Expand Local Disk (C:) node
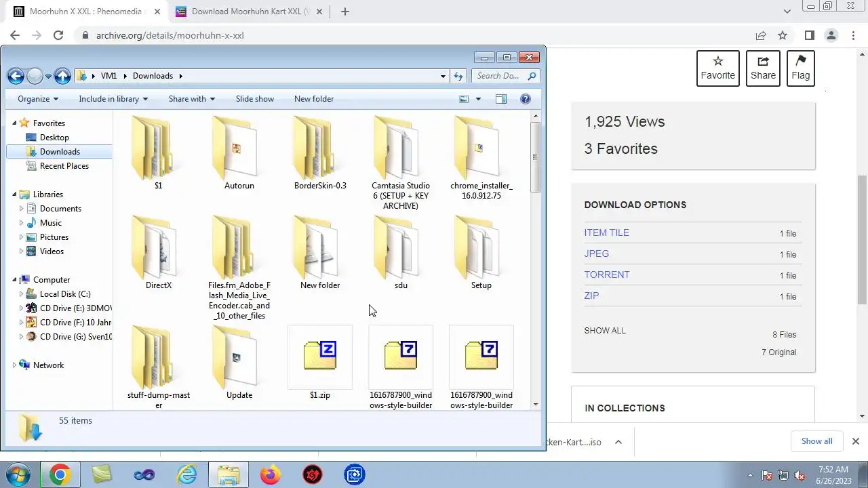 click(x=21, y=293)
